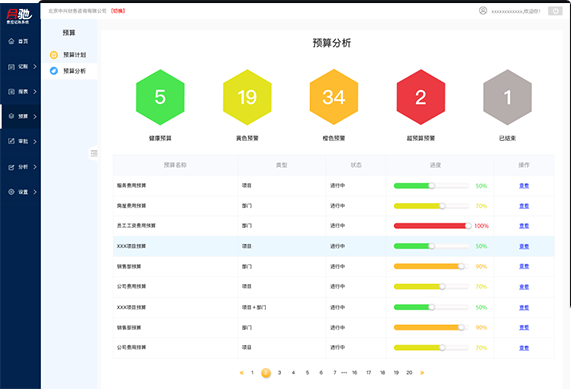Viewport: 571px width, 389px height.
Task: Click the red 100% progress slider handle
Action: tap(468, 226)
